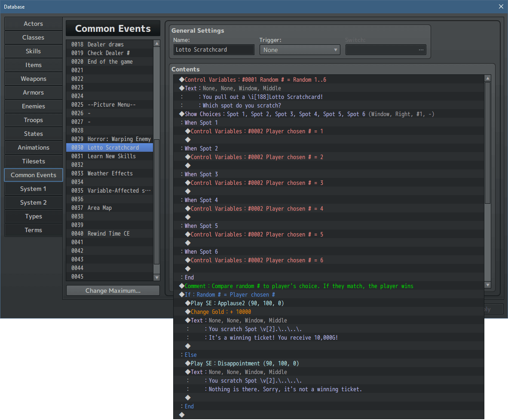Select empty event slot 0021

110,71
